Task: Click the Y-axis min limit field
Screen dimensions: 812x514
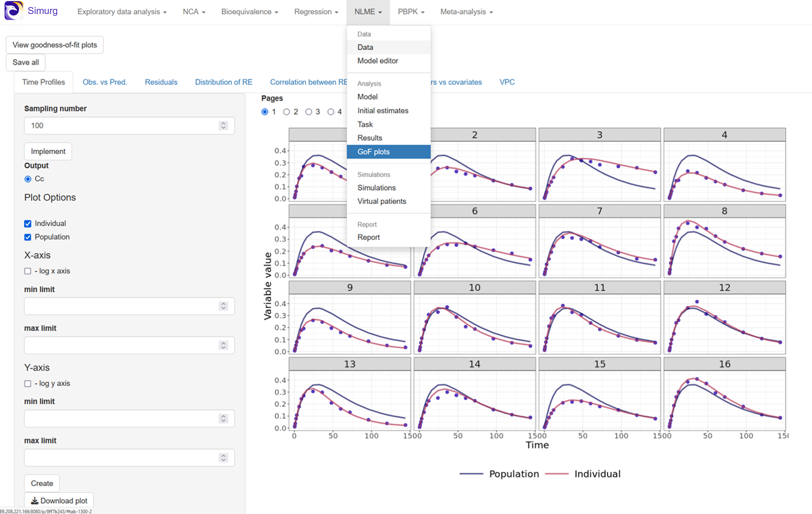Action: click(130, 419)
